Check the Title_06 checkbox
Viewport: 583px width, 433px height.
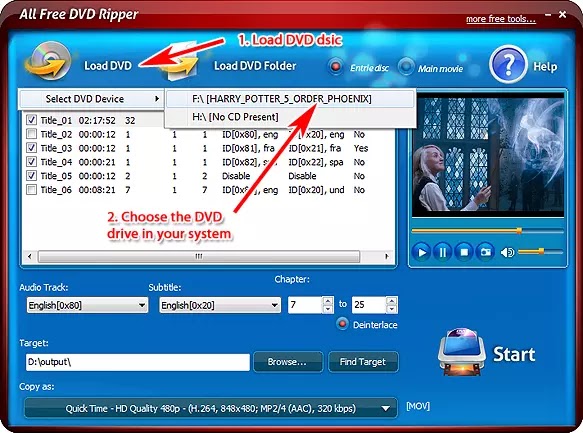click(32, 190)
